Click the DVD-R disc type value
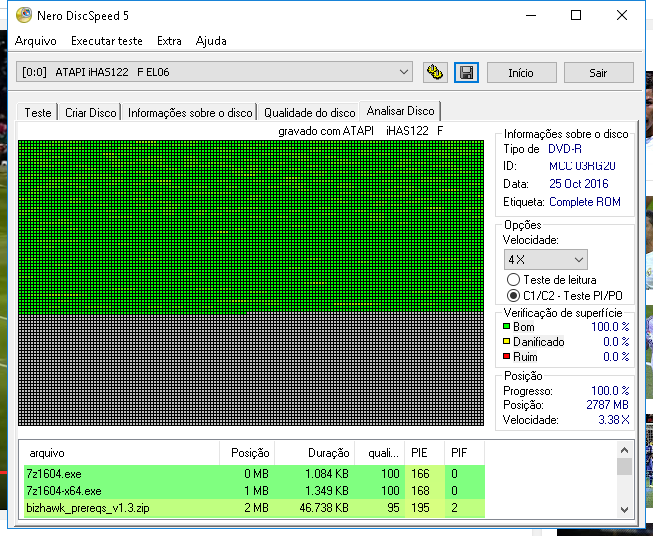The image size is (653, 536). pos(565,149)
